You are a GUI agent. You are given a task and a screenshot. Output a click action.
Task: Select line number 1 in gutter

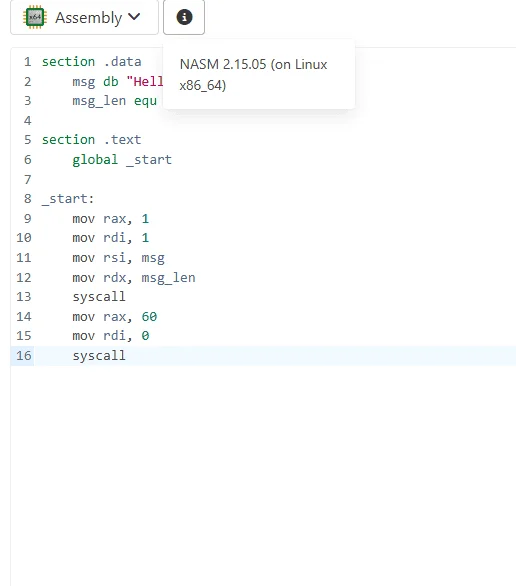27,62
